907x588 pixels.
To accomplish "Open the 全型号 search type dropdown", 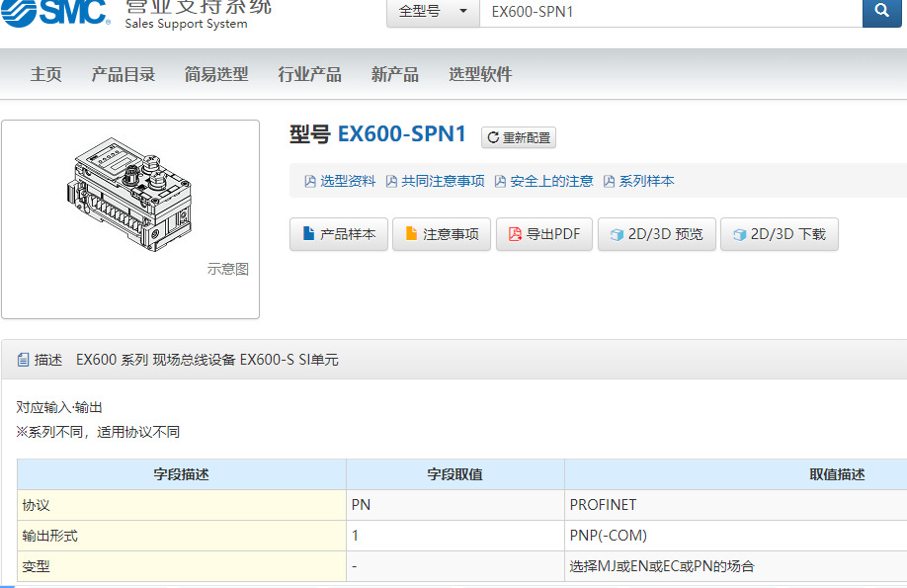I will (433, 12).
